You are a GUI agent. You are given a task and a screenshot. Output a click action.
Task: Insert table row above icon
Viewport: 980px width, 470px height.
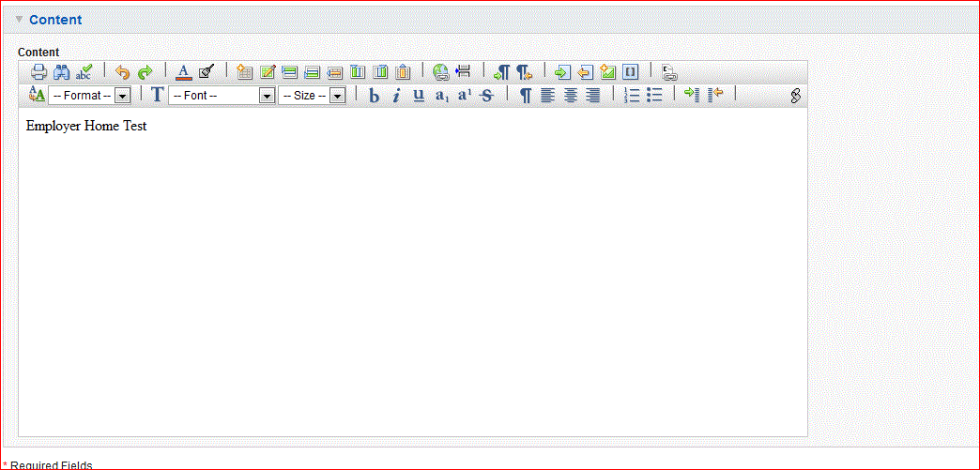point(289,72)
